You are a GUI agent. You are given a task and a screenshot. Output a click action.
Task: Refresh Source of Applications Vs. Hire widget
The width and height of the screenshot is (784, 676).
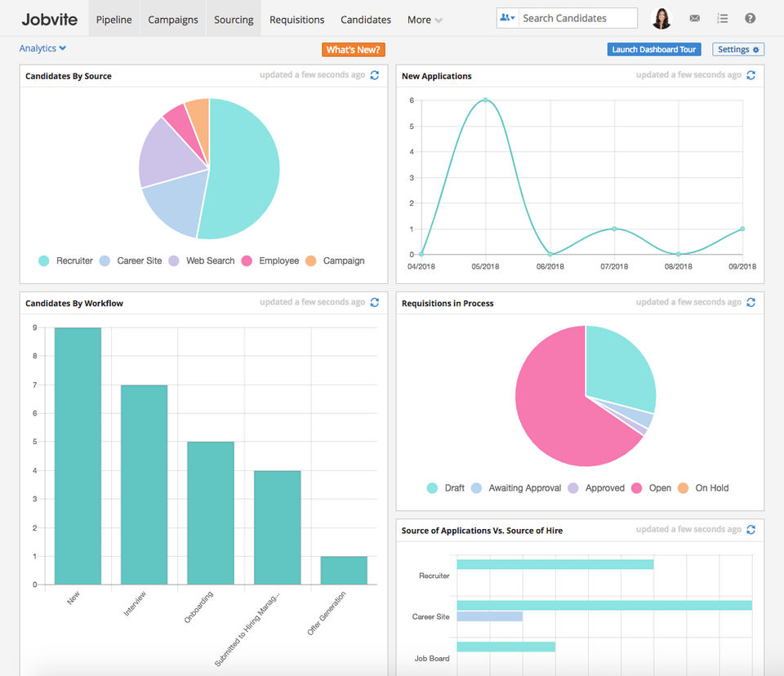click(x=751, y=530)
